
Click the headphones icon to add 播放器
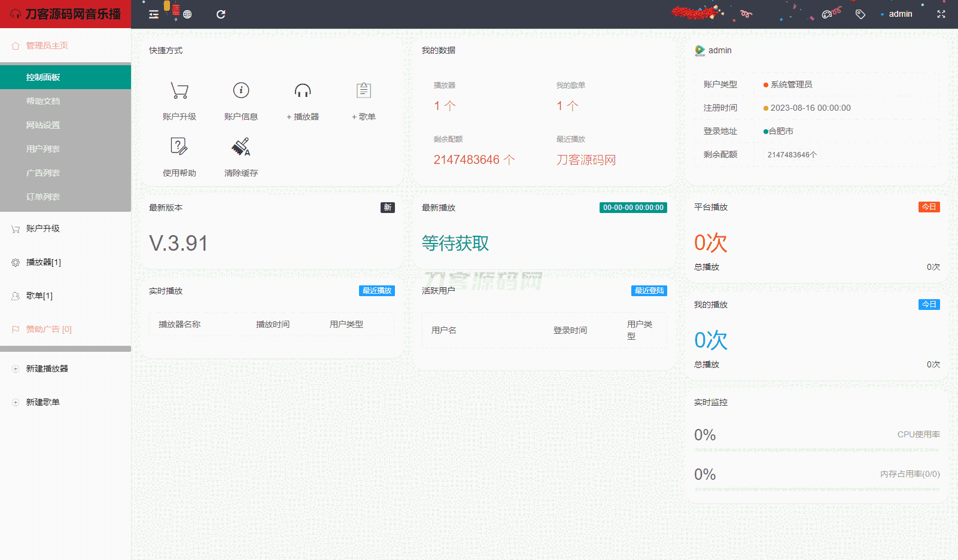tap(303, 91)
